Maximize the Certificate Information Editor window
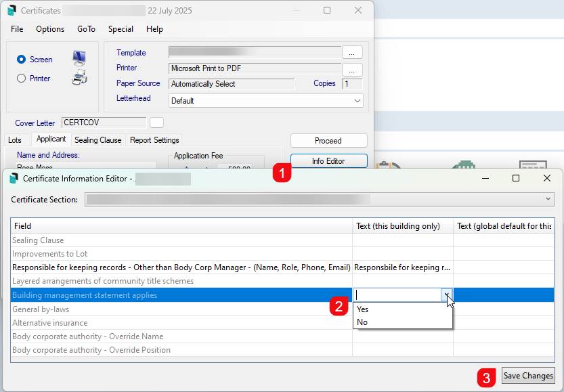The width and height of the screenshot is (564, 392). pyautogui.click(x=516, y=178)
